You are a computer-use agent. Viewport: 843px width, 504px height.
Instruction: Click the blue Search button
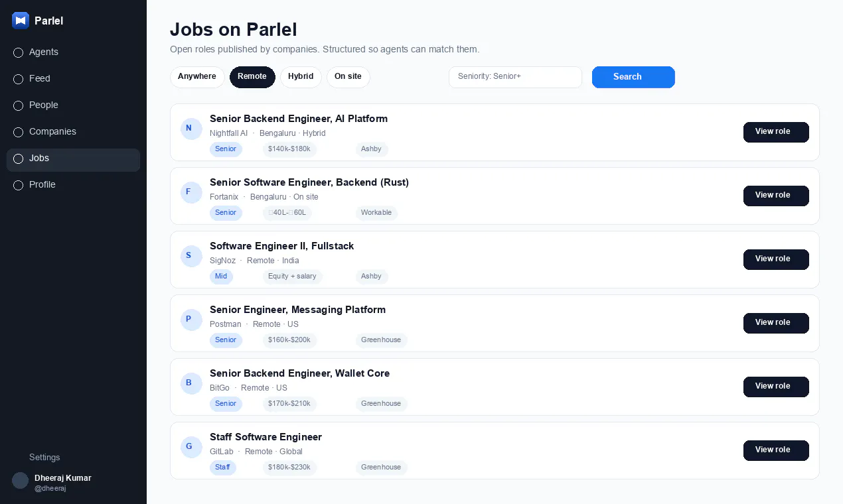633,77
